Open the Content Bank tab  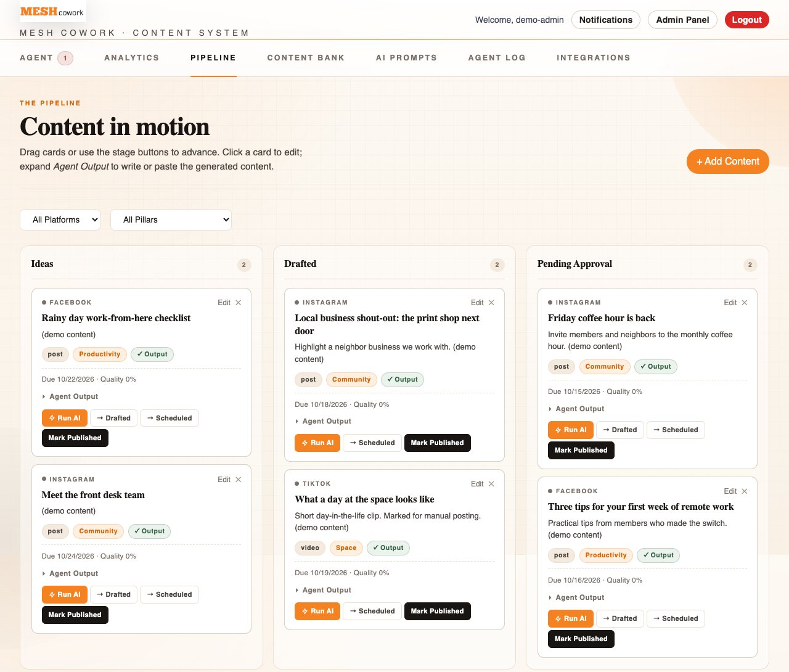point(306,58)
